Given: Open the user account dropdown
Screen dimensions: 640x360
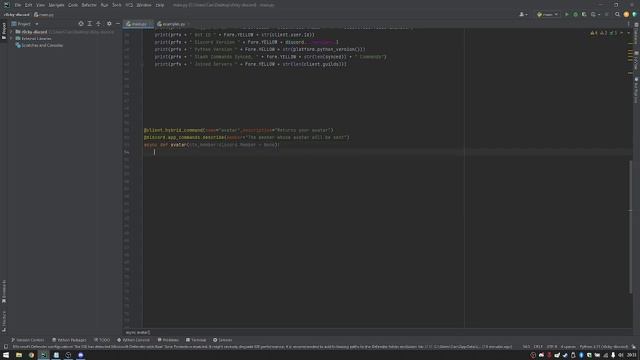Looking at the screenshot, I should tap(523, 14).
